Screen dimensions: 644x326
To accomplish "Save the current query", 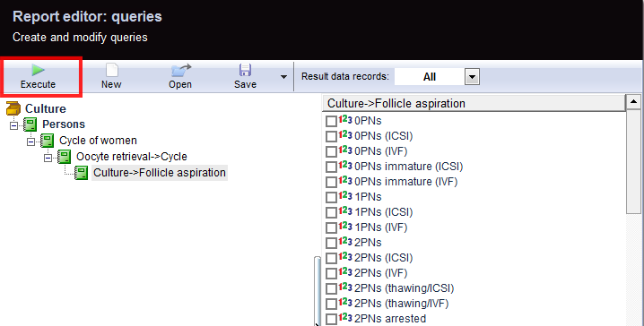I will (245, 77).
